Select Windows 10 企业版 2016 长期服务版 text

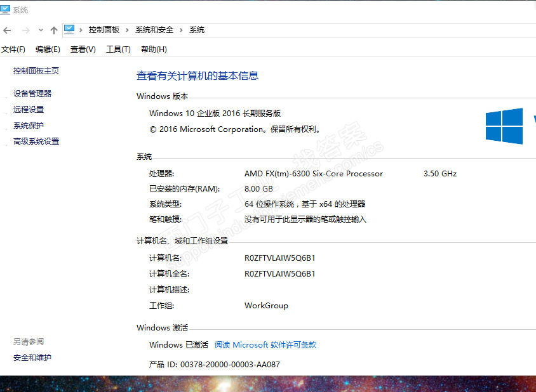click(215, 114)
